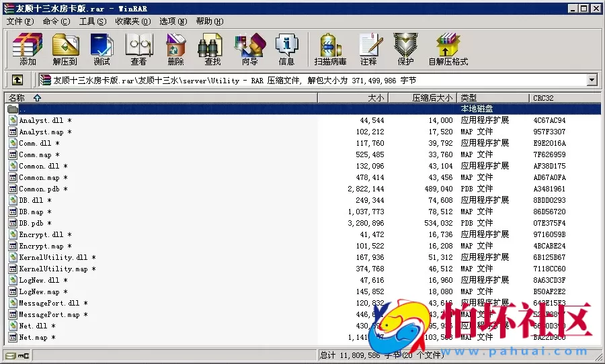Select file Common.map
605x364 pixels.
(43, 178)
